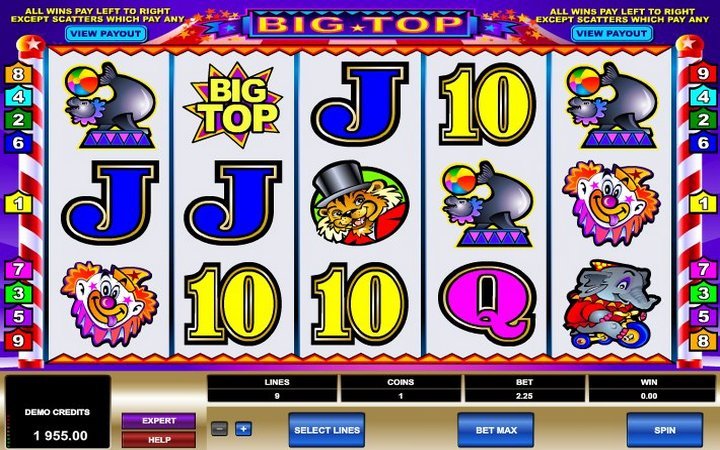This screenshot has height=450, width=720.
Task: Click the pink Q symbol
Action: 487,304
